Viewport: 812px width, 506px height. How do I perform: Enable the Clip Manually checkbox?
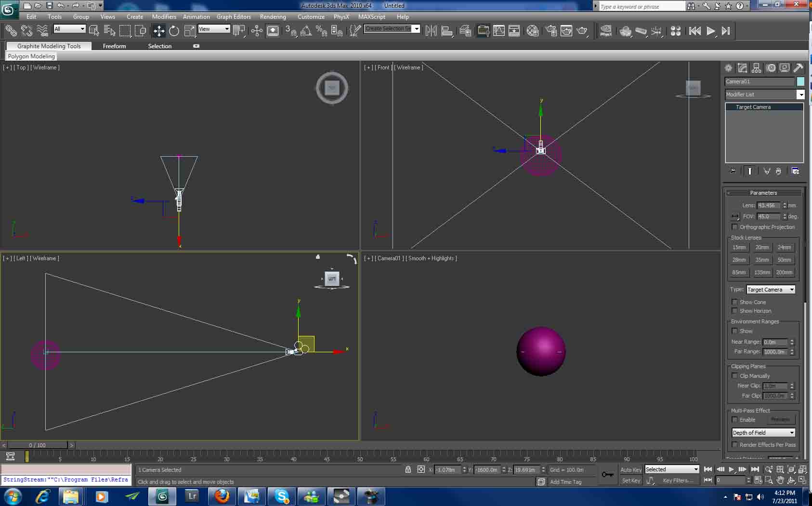(x=734, y=376)
